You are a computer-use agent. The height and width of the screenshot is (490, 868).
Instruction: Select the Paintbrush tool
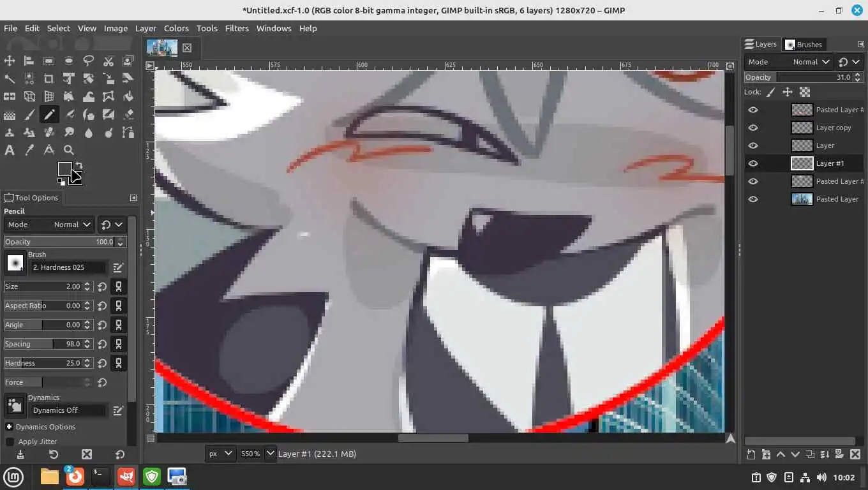pyautogui.click(x=29, y=115)
